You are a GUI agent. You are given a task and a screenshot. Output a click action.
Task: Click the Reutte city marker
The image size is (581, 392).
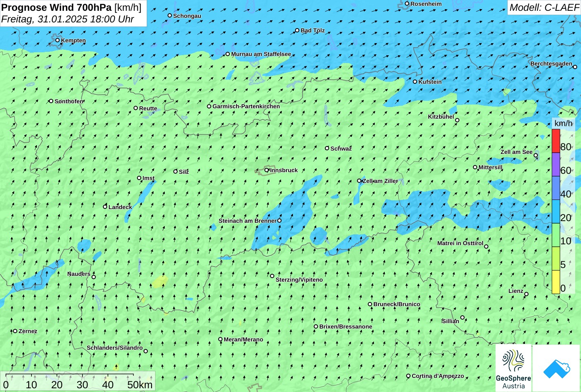136,108
